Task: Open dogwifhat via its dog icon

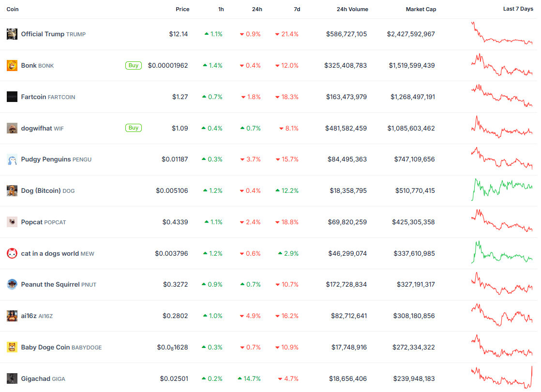Action: (12, 128)
